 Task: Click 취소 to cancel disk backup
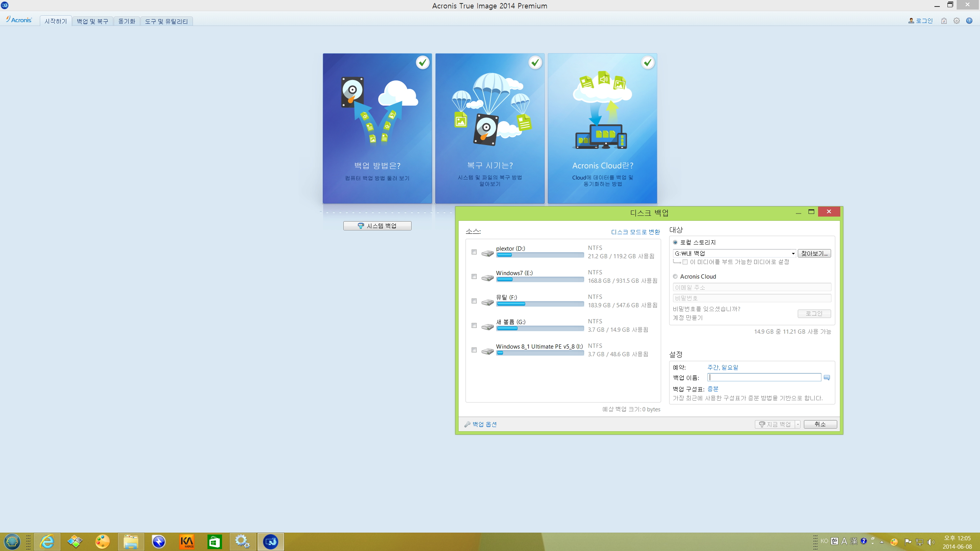820,424
